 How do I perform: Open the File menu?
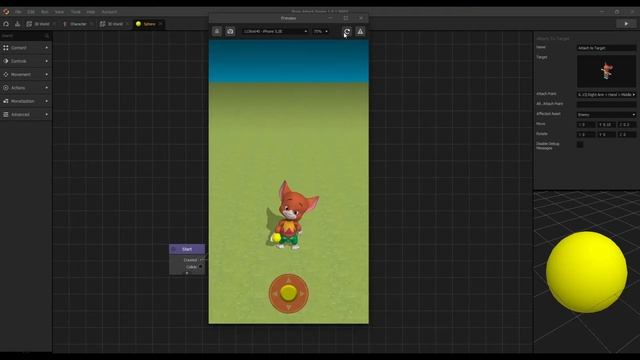coord(18,12)
